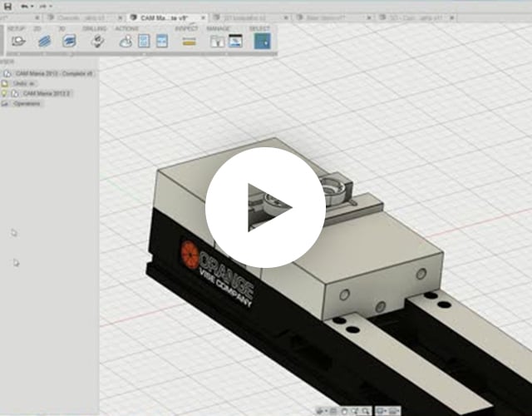Open Display Settings in bottom navigation bar
The height and width of the screenshot is (416, 532).
tap(381, 411)
